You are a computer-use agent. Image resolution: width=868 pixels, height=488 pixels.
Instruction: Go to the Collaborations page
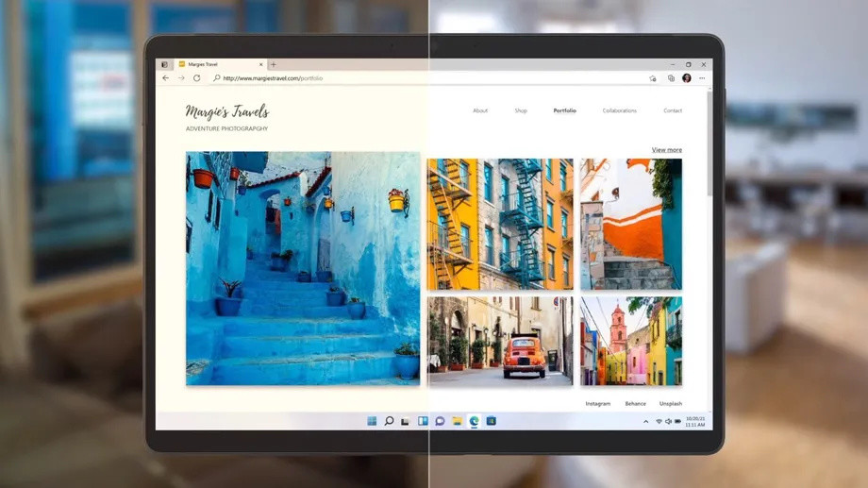[620, 110]
